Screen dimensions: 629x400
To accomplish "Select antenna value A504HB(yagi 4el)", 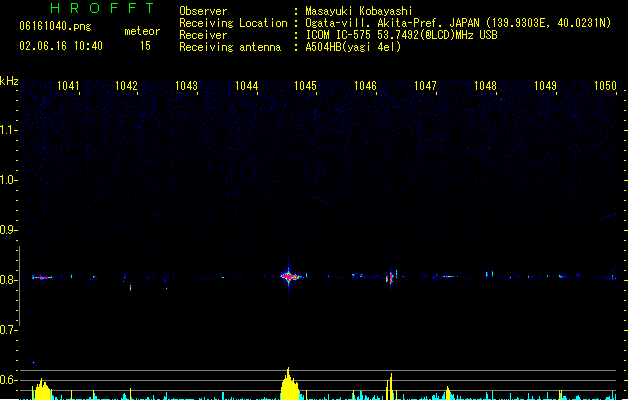I will 353,47.
